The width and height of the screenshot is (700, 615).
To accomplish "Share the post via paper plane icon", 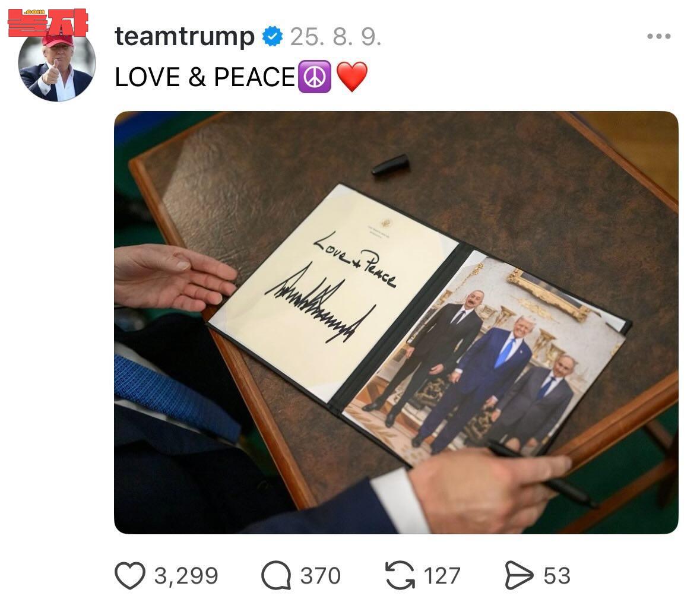I will pyautogui.click(x=519, y=575).
